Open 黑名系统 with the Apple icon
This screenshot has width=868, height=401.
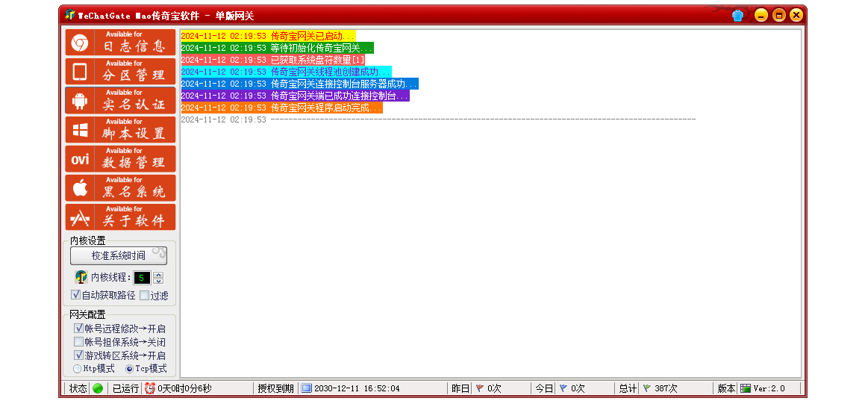tap(120, 187)
